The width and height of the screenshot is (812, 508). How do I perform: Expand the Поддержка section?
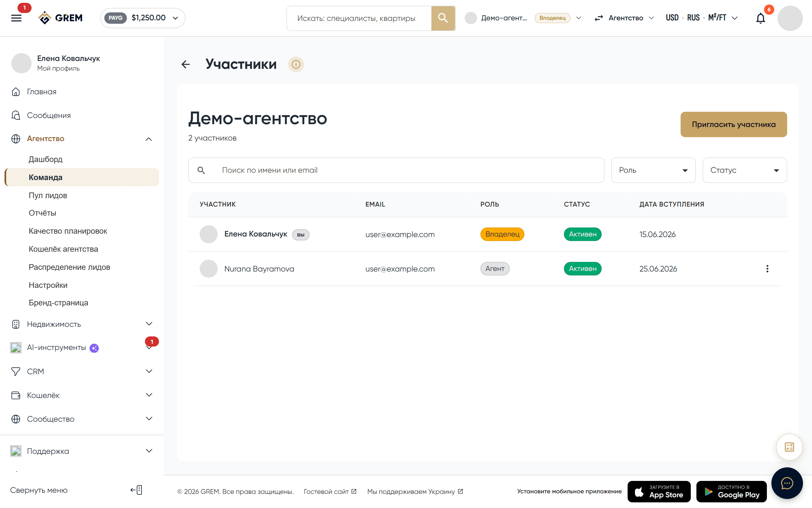[149, 451]
